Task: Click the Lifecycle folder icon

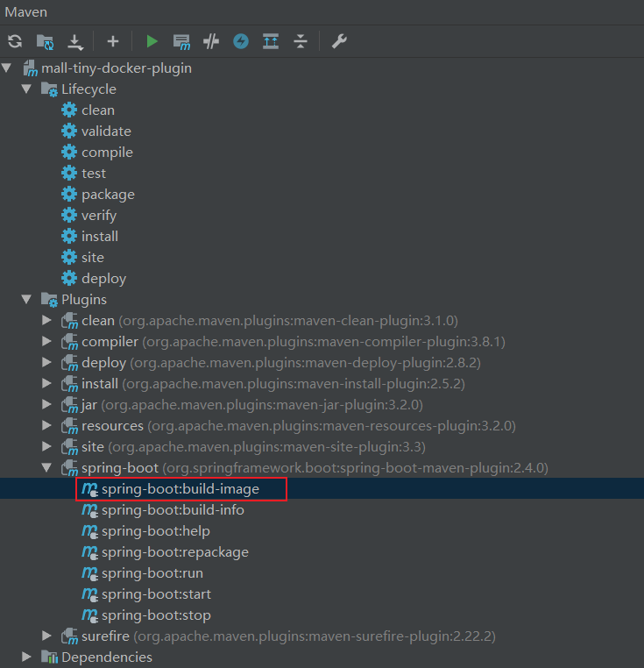Action: (x=49, y=89)
